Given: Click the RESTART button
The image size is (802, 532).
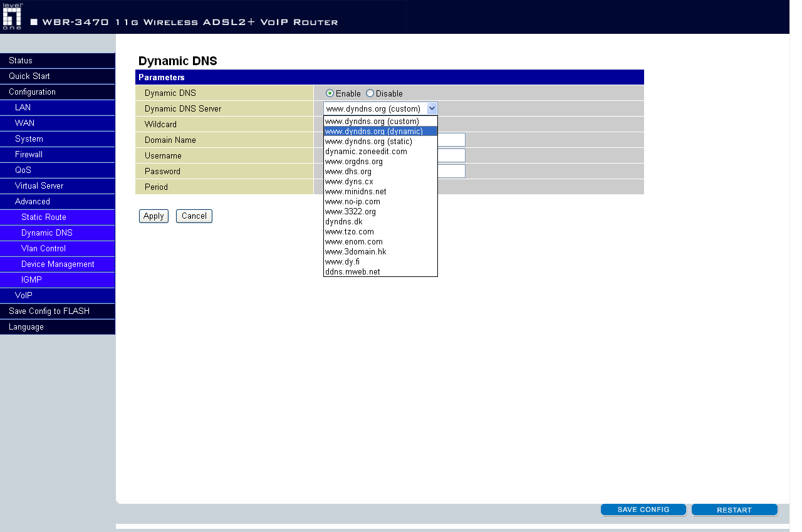Looking at the screenshot, I should (x=734, y=509).
